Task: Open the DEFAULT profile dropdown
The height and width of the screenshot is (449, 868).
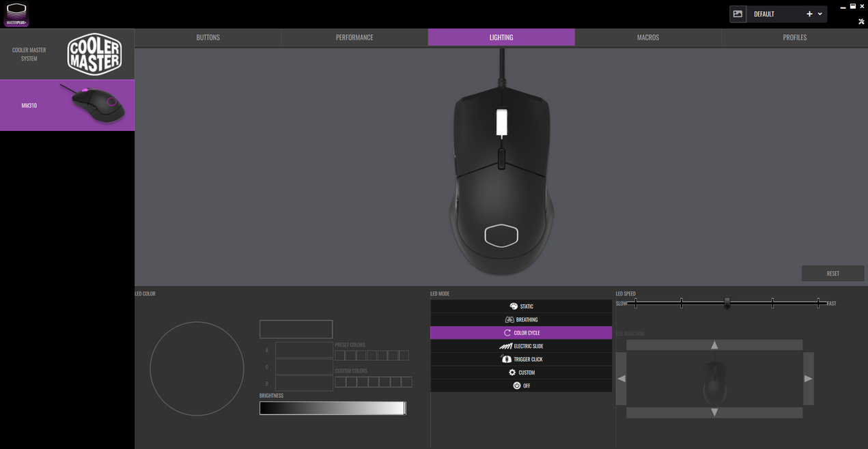Action: 820,13
